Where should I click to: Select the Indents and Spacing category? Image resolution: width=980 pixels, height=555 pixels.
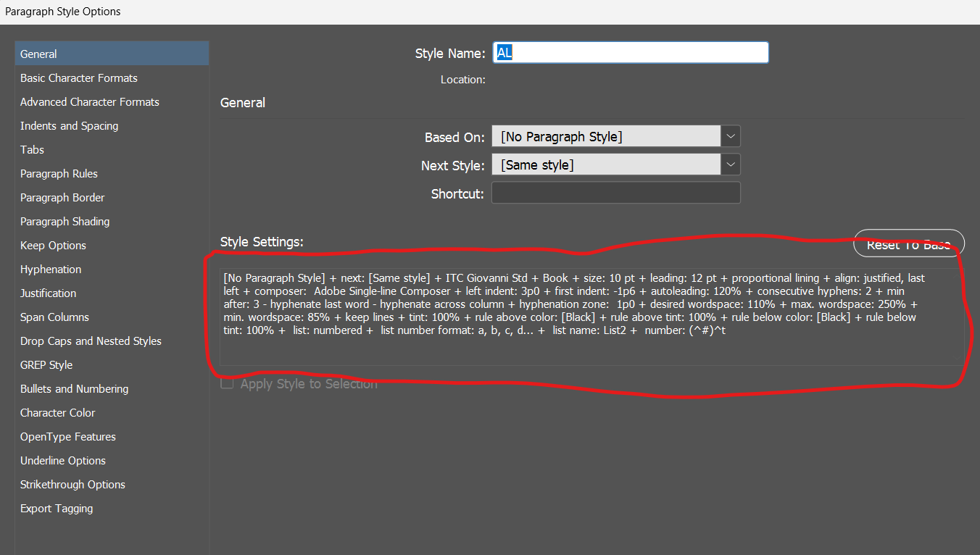(x=69, y=125)
